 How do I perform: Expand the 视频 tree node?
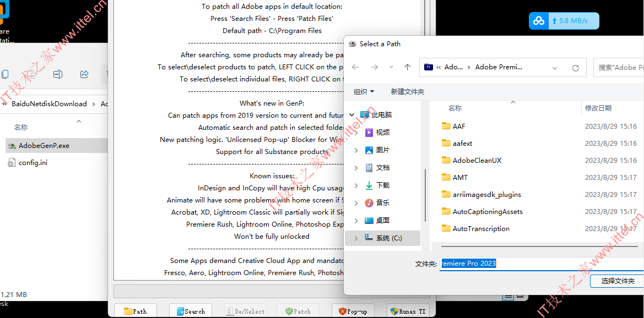pyautogui.click(x=356, y=133)
